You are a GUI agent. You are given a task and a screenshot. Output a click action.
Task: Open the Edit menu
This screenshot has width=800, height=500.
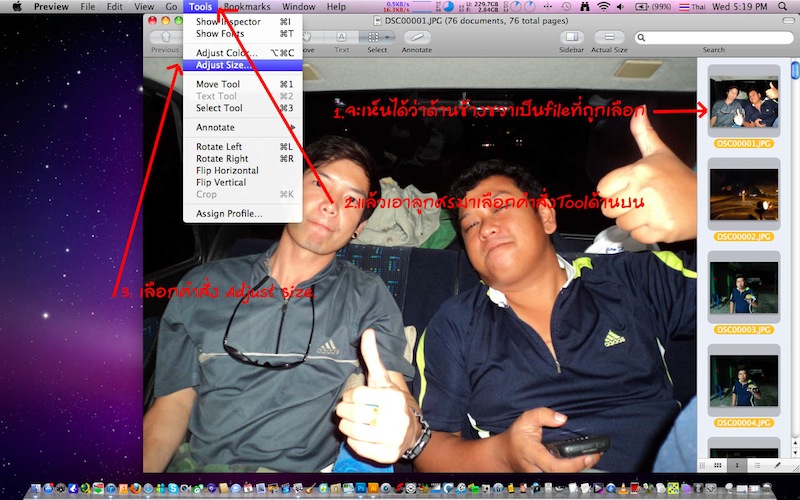[x=114, y=7]
